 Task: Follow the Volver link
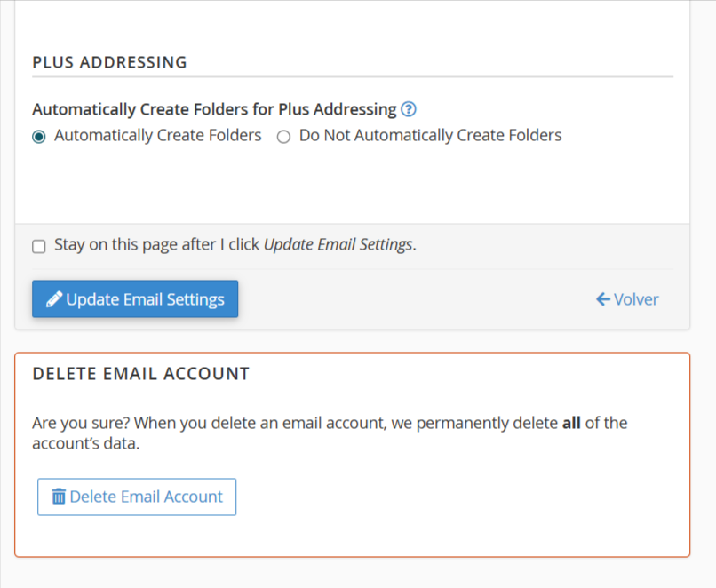[x=635, y=299]
